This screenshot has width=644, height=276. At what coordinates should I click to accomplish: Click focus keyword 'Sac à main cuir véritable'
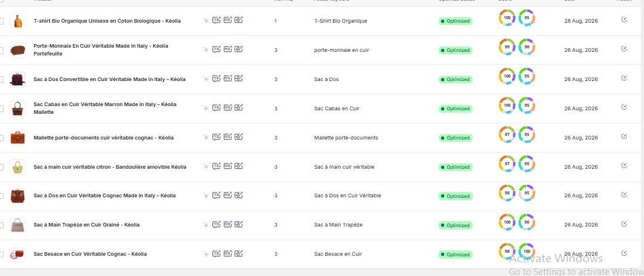point(344,167)
